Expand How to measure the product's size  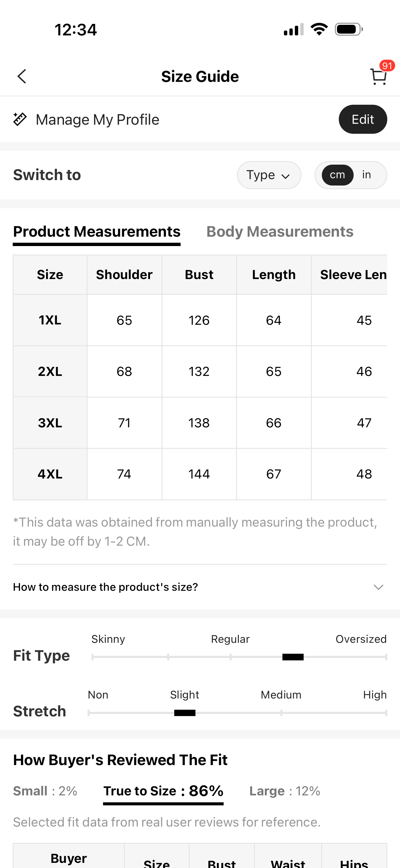[105, 587]
